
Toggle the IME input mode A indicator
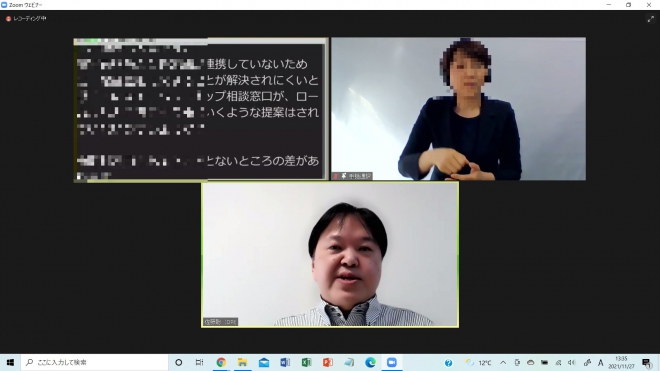(x=601, y=363)
